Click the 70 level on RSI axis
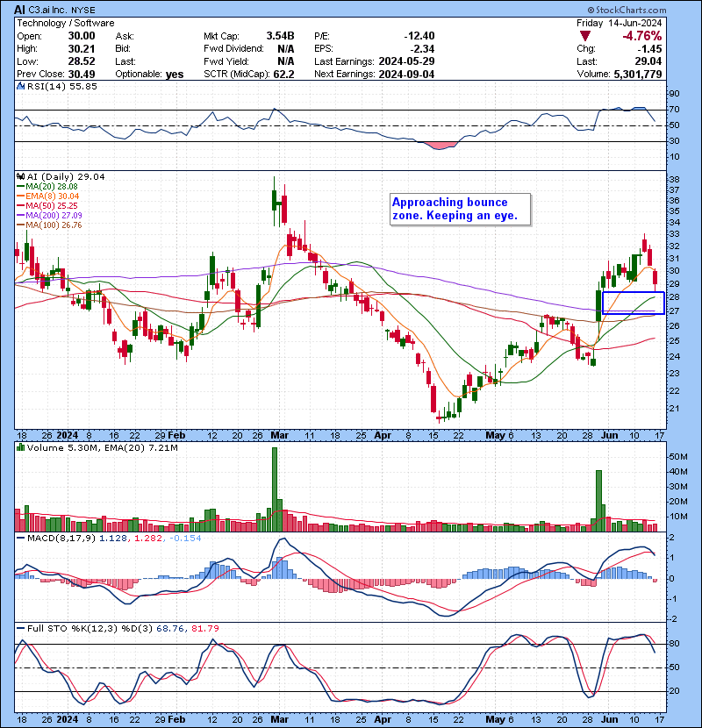The width and height of the screenshot is (702, 728). point(674,110)
